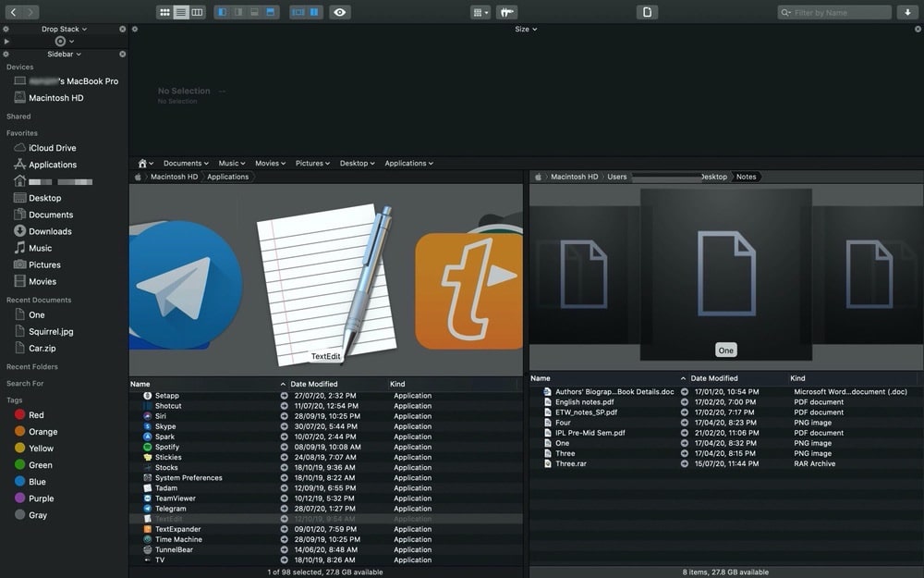Click Applications segment in left path bar
924x578 pixels.
[x=228, y=177]
